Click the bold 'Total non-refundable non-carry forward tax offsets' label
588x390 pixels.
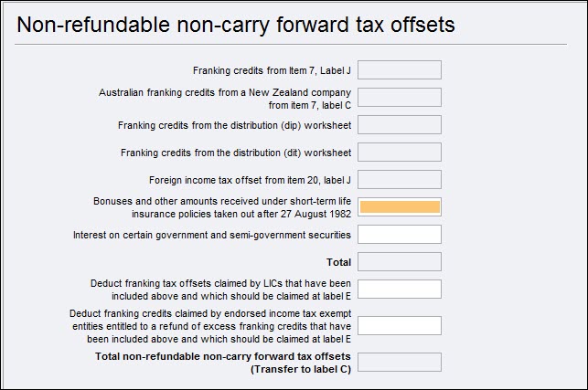(x=223, y=356)
